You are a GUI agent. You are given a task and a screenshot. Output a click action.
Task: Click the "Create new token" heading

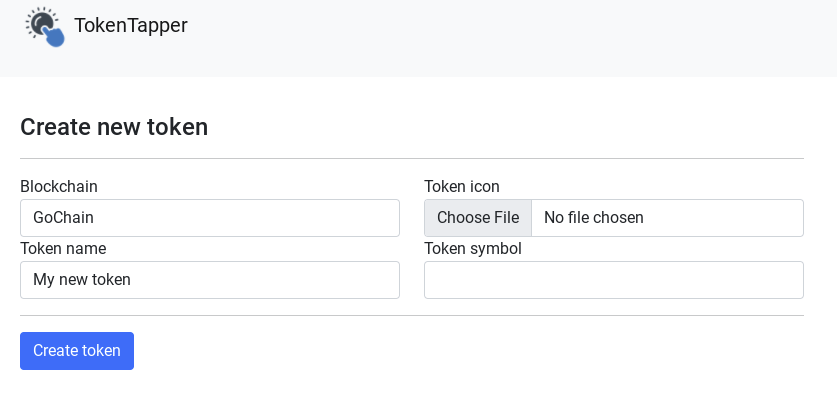(x=114, y=127)
